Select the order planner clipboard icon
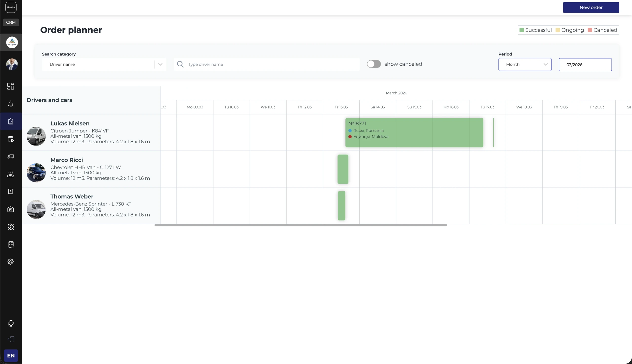 coord(11,122)
